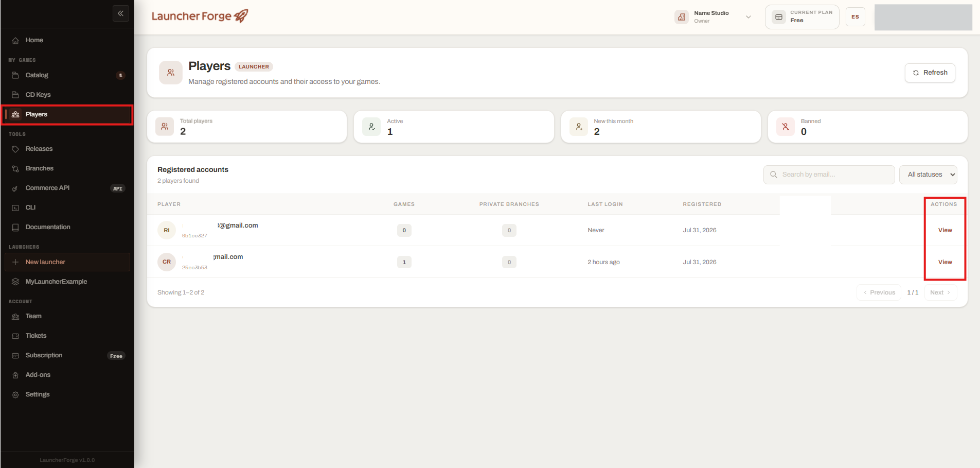Click the Team icon in Account section
This screenshot has width=980, height=468.
[15, 316]
